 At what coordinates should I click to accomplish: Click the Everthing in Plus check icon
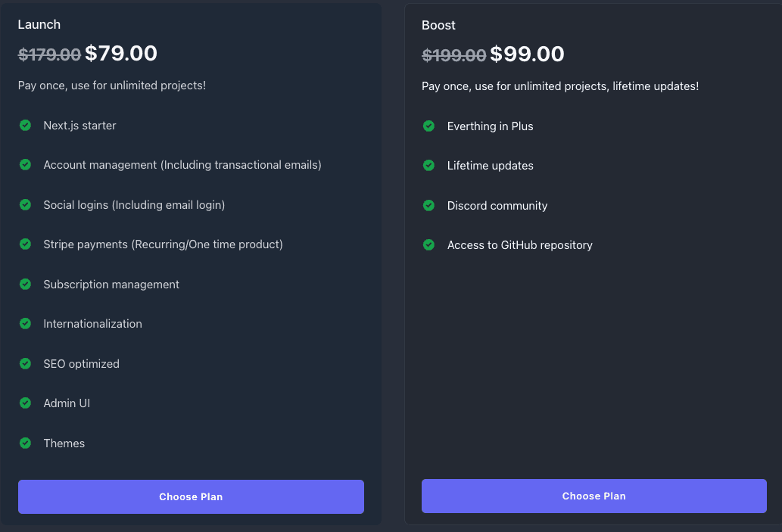pyautogui.click(x=428, y=126)
